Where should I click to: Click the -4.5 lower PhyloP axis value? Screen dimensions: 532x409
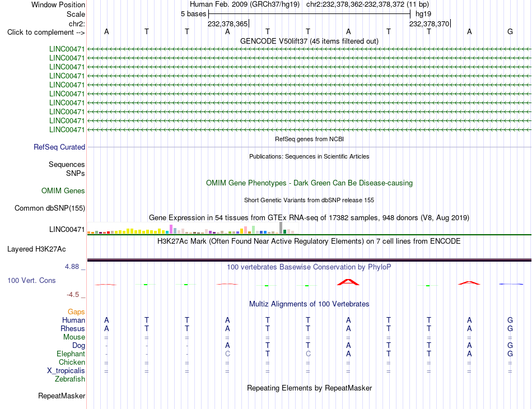point(73,295)
